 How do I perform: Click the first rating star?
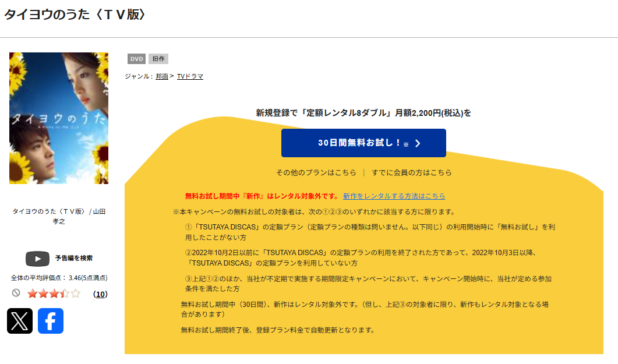[32, 294]
